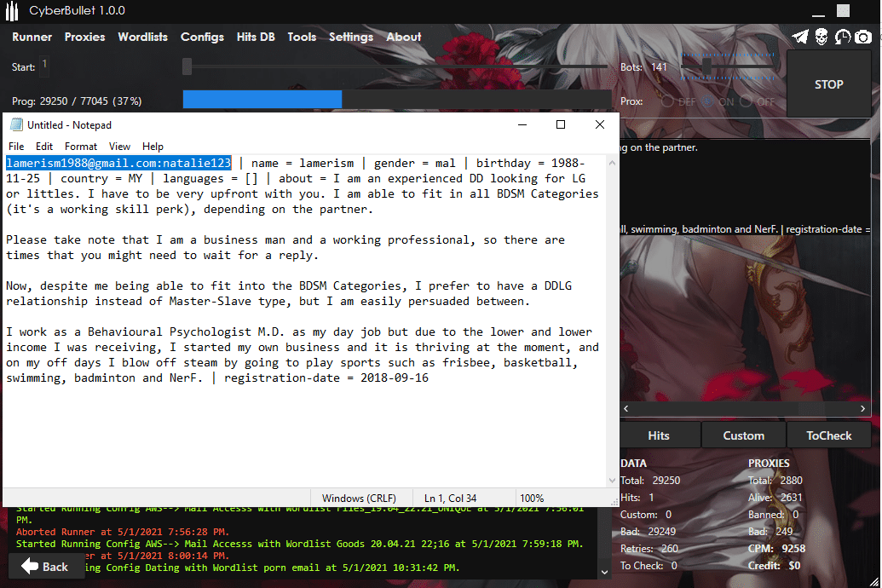Open Notepad Edit menu
This screenshot has height=588, width=882.
pos(43,147)
